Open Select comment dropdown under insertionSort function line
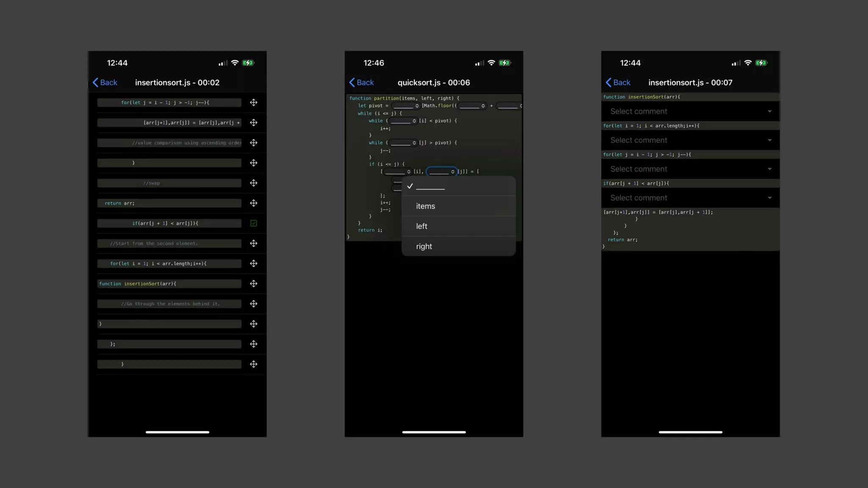This screenshot has height=488, width=868. coord(690,111)
